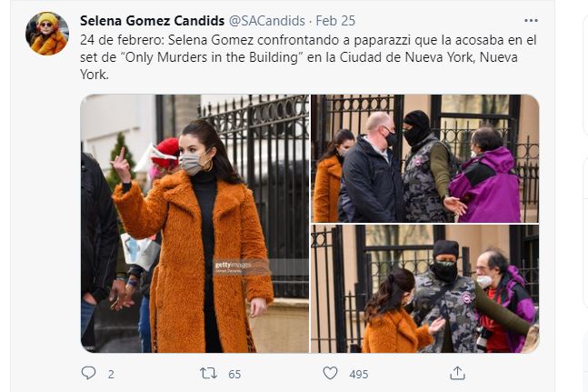Select the tweet text about Only Murders
This screenshot has width=588, height=392.
tap(308, 57)
